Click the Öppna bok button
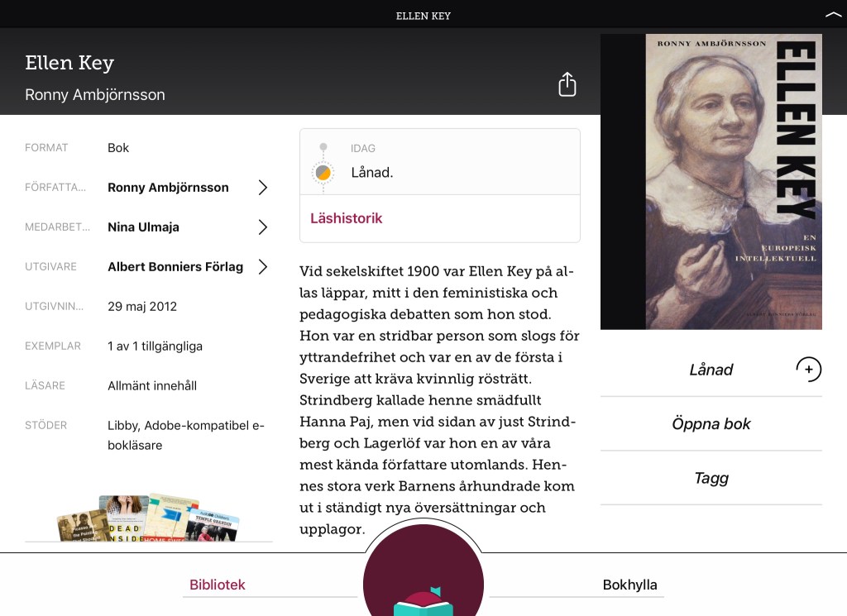The height and width of the screenshot is (616, 847). pos(711,424)
